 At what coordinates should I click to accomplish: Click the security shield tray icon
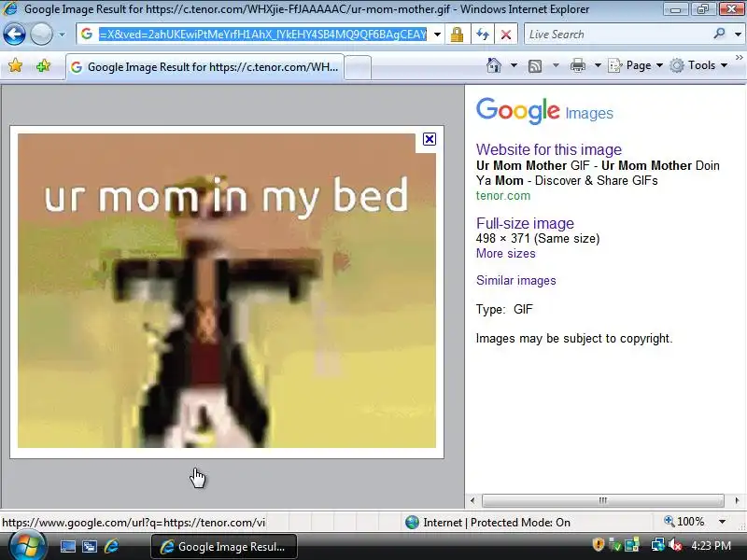click(x=598, y=545)
